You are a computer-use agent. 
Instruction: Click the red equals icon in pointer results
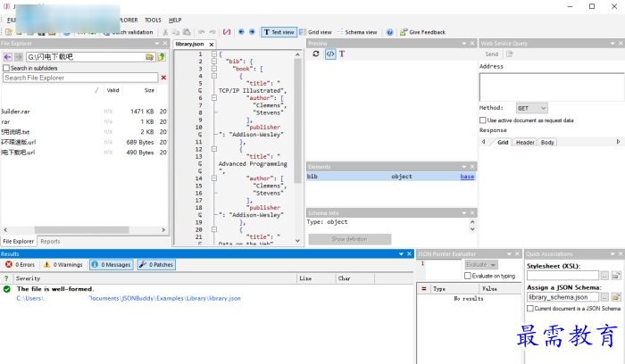(424, 289)
